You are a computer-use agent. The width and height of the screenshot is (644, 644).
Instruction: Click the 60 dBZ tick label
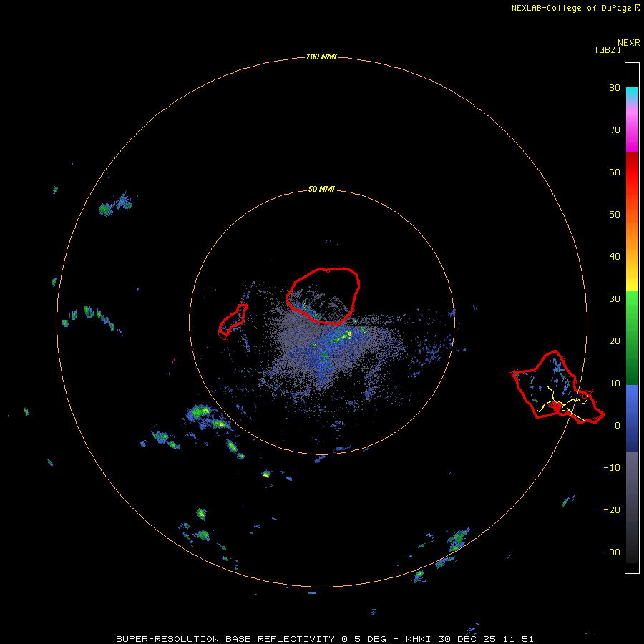click(x=615, y=172)
